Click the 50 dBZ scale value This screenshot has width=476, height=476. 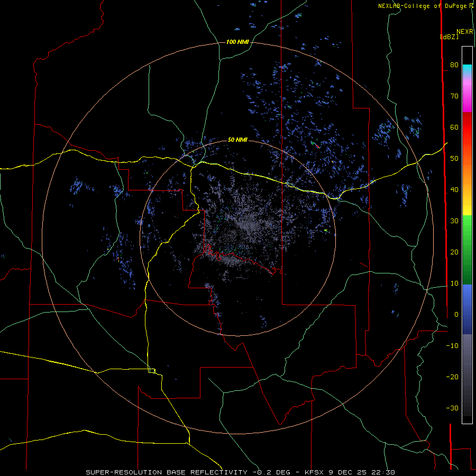[454, 159]
